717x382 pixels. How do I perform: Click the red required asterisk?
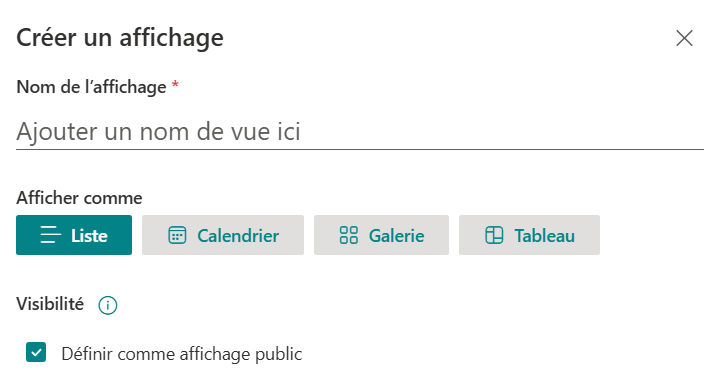[x=175, y=85]
